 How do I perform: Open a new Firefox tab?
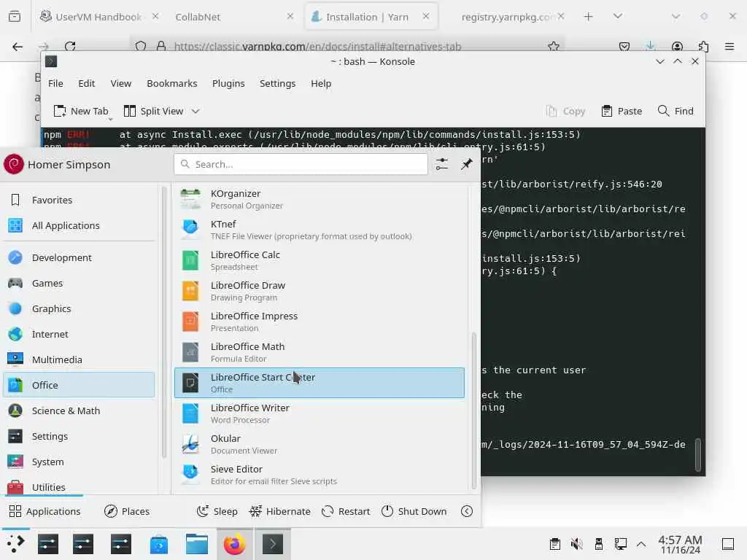[x=589, y=17]
